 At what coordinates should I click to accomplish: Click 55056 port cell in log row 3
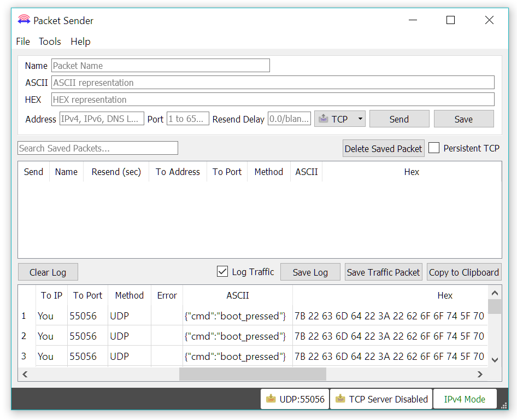pos(87,357)
